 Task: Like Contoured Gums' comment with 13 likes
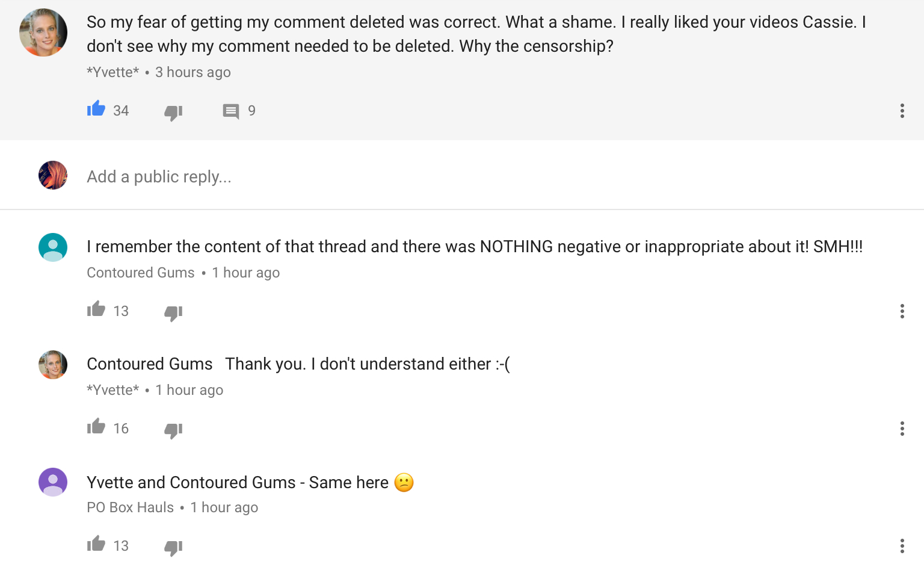click(x=96, y=309)
